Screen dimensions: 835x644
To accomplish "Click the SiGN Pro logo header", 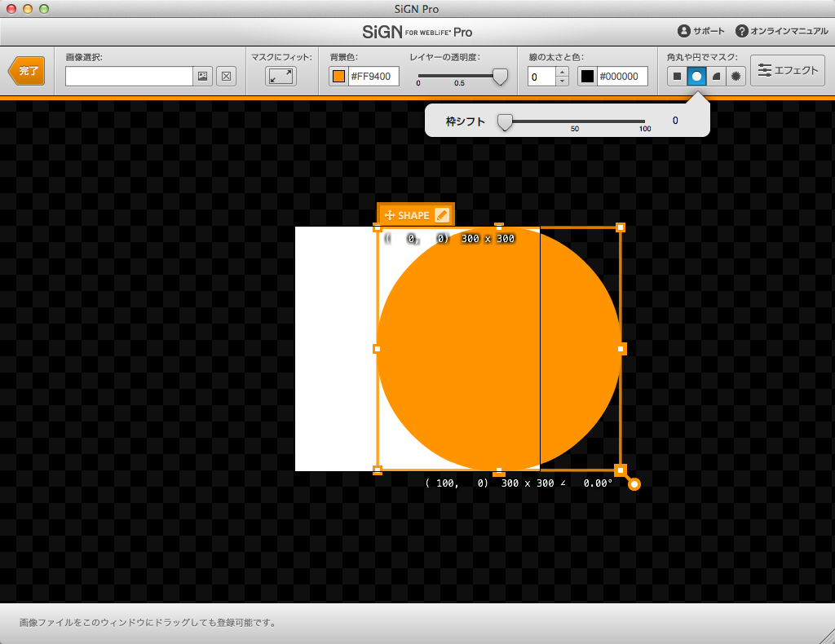I will coord(417,32).
